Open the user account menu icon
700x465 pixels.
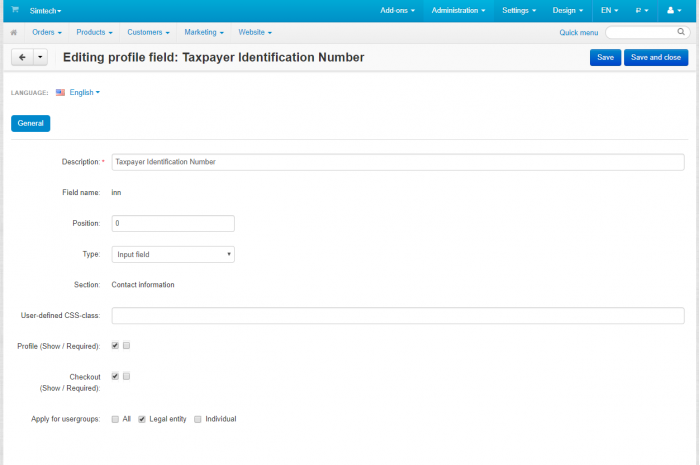click(x=674, y=10)
